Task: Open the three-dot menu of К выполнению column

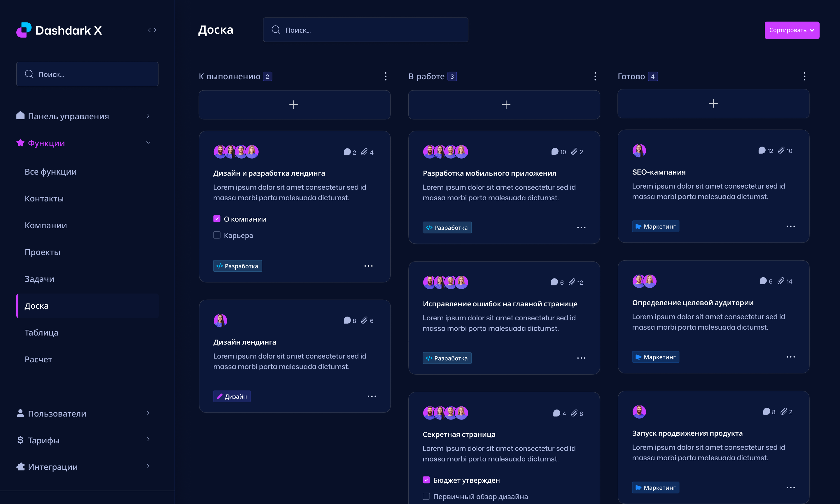Action: (x=385, y=76)
